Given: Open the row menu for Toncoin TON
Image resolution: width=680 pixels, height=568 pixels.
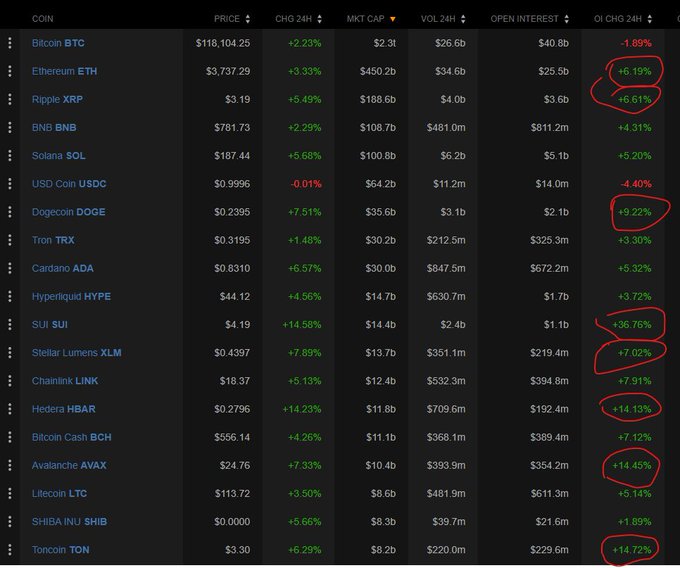Looking at the screenshot, I should click(x=10, y=550).
